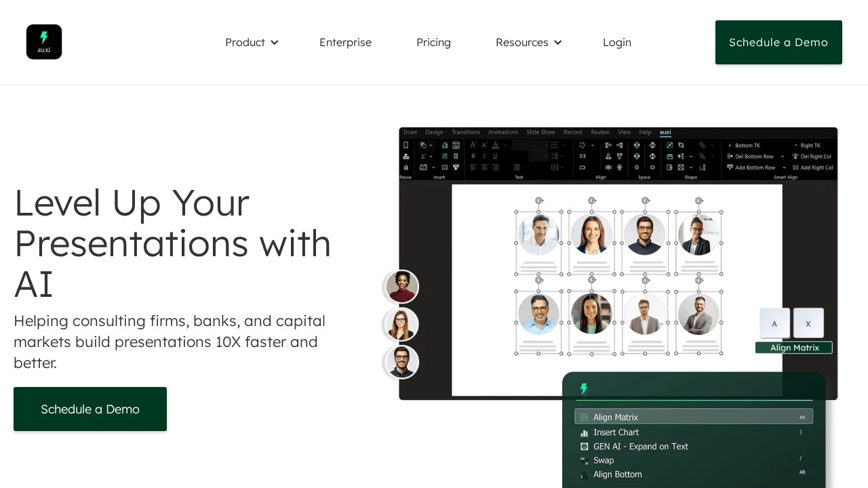The width and height of the screenshot is (868, 488).
Task: Click the Align Matrix tooltip label
Action: tap(794, 348)
